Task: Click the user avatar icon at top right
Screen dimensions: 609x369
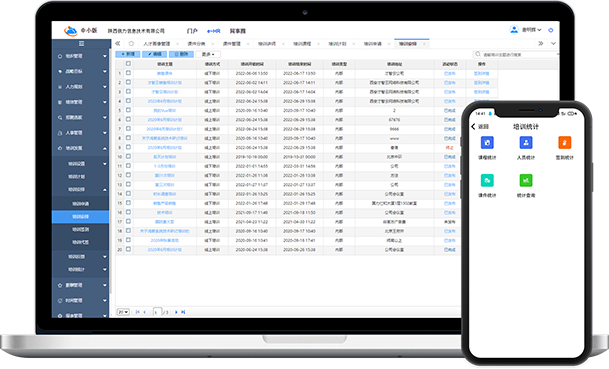Action: point(514,30)
